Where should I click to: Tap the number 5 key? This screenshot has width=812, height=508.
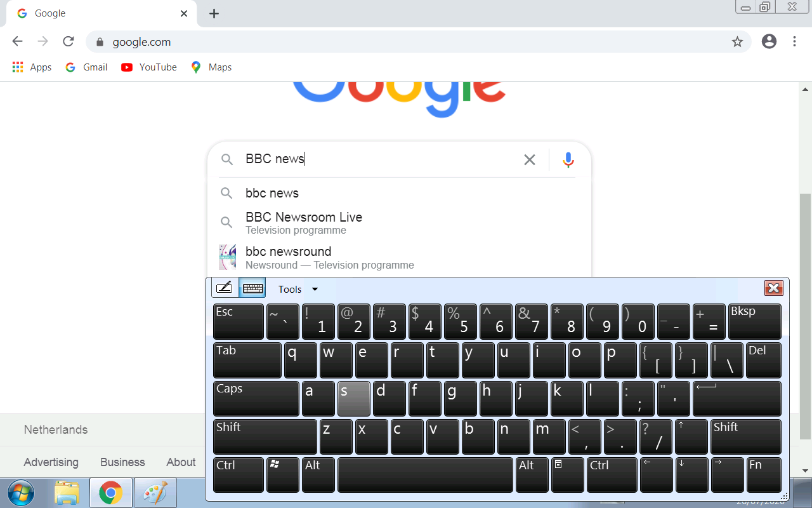[x=461, y=322]
